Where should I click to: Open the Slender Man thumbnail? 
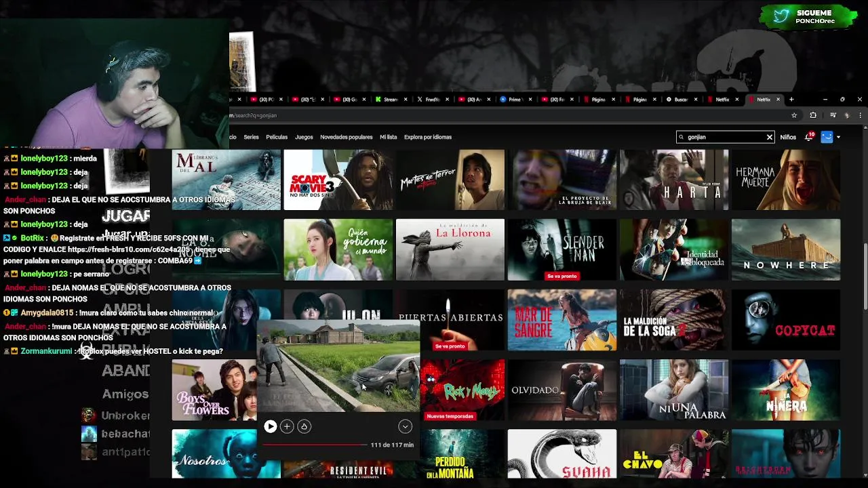coord(562,249)
